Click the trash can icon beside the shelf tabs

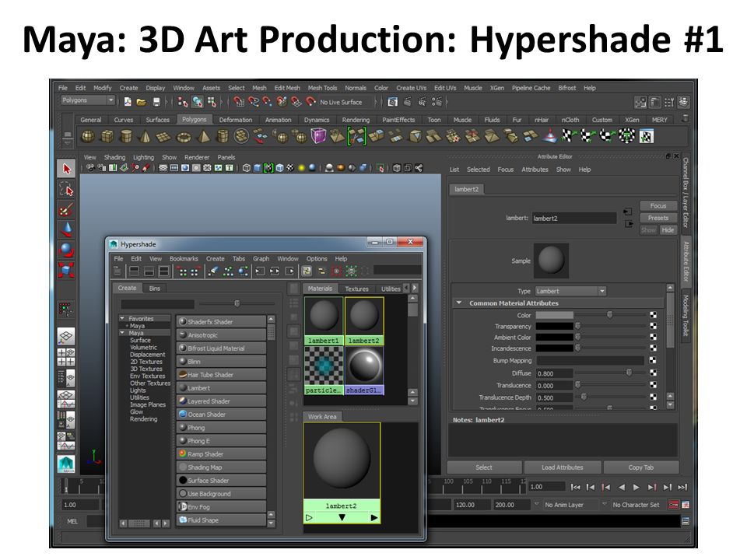[685, 118]
